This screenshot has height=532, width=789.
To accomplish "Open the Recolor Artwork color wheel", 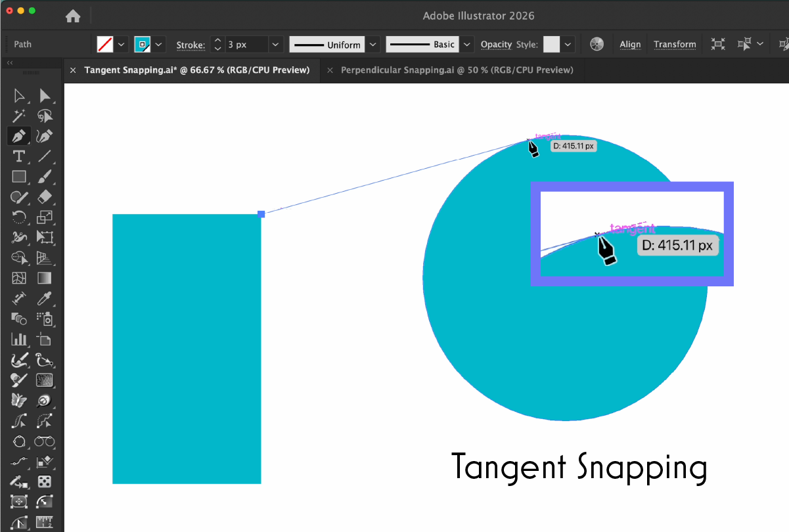I will pyautogui.click(x=597, y=44).
